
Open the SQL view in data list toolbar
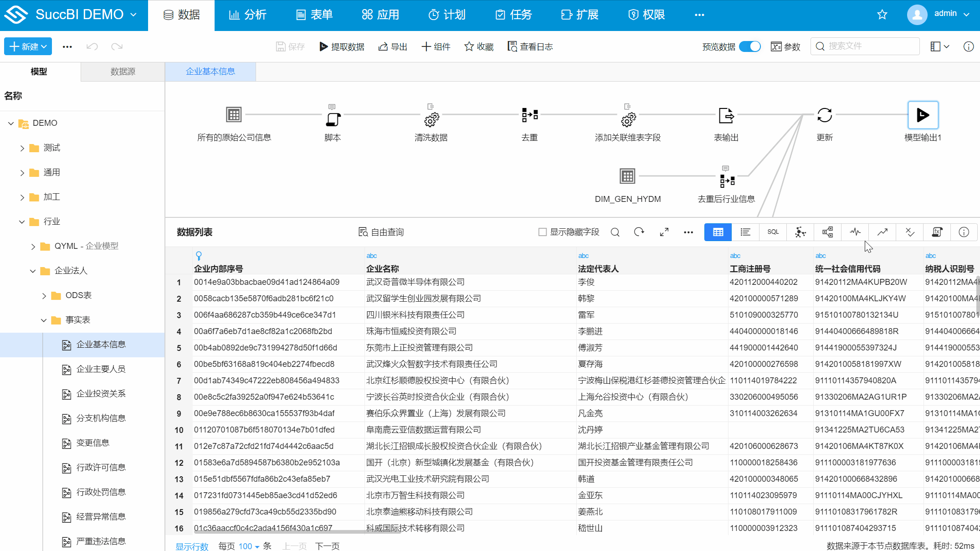[x=773, y=232]
